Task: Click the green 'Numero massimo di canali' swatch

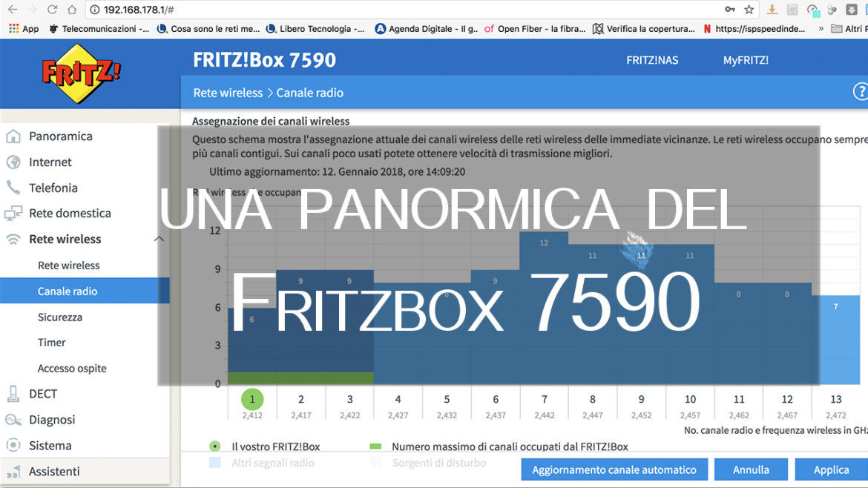Action: click(x=375, y=446)
